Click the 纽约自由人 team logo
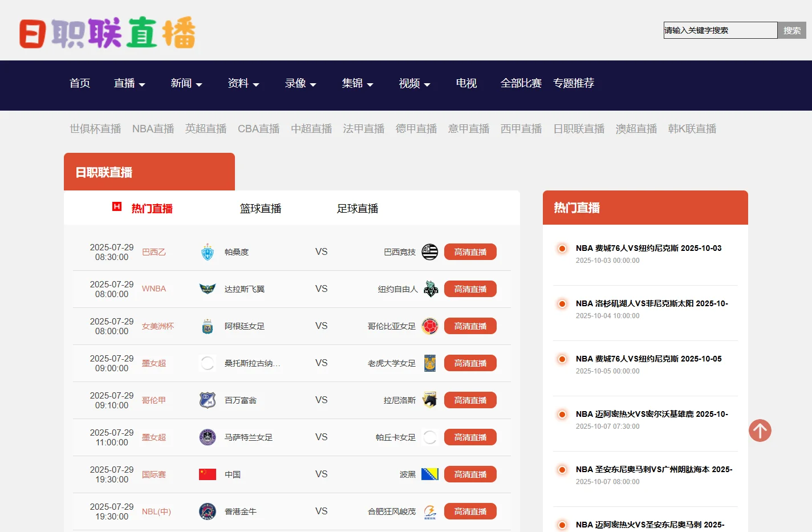This screenshot has width=812, height=532. click(431, 289)
